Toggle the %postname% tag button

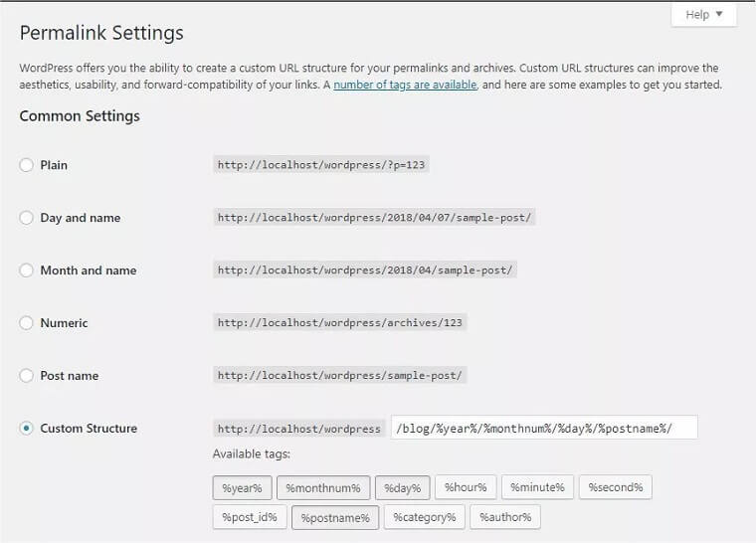pos(335,517)
